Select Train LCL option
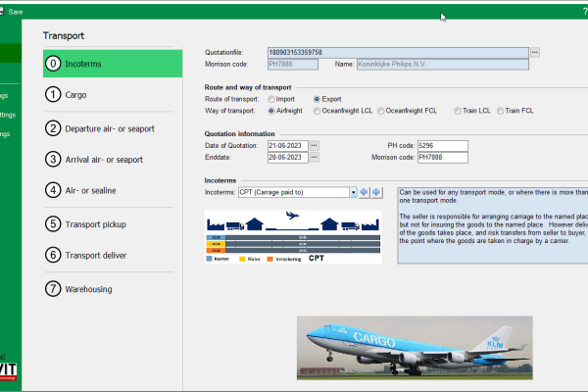The height and width of the screenshot is (392, 588). tap(458, 111)
